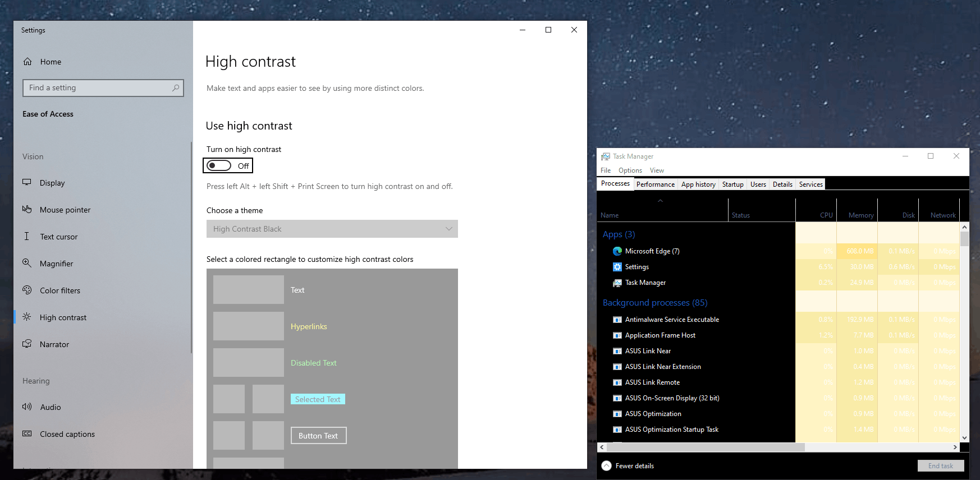Click the icon beside Application Frame Host
This screenshot has width=980, height=480.
[617, 335]
